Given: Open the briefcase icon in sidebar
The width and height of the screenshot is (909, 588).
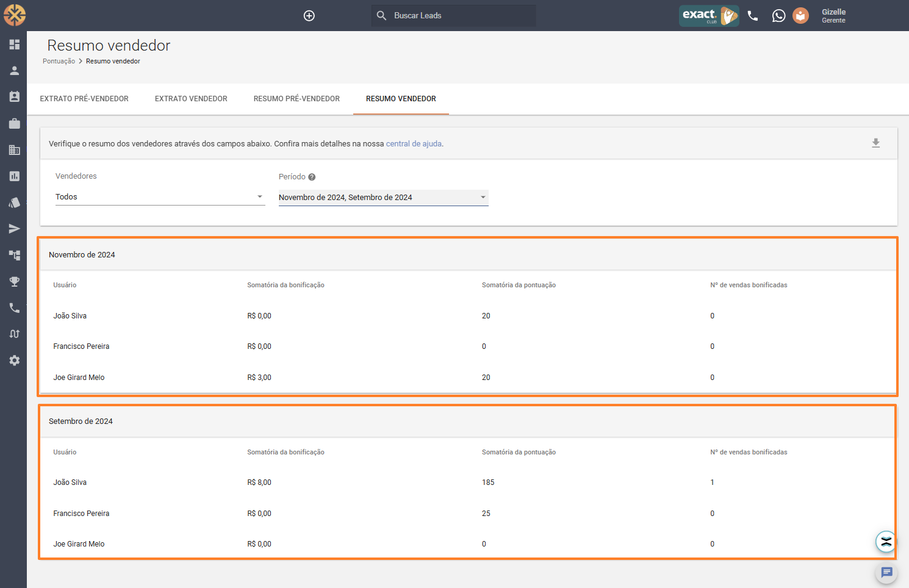Looking at the screenshot, I should 15,124.
